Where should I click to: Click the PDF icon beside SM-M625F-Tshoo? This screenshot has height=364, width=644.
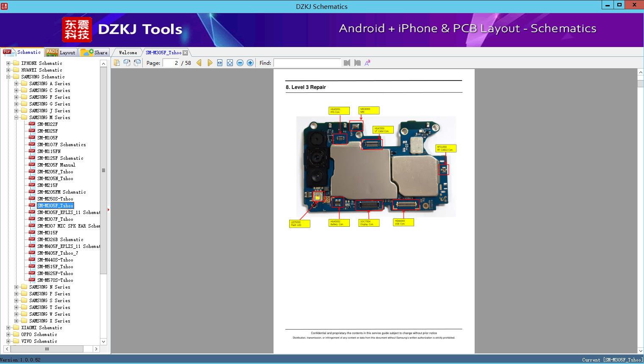(x=32, y=273)
